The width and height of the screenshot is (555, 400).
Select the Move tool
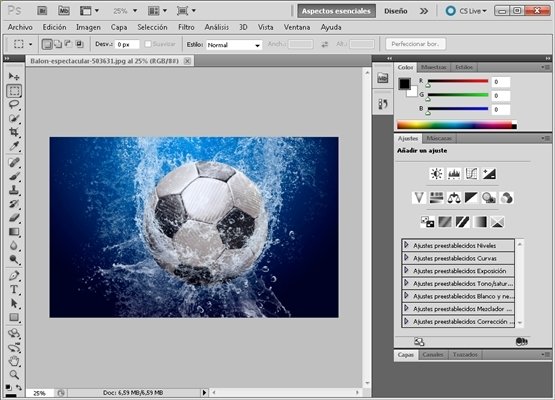pos(14,76)
